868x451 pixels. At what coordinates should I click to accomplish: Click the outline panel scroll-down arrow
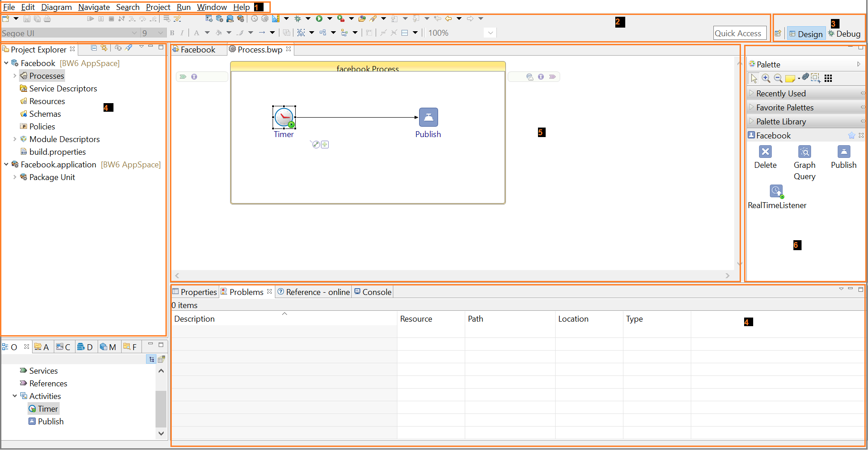(161, 433)
